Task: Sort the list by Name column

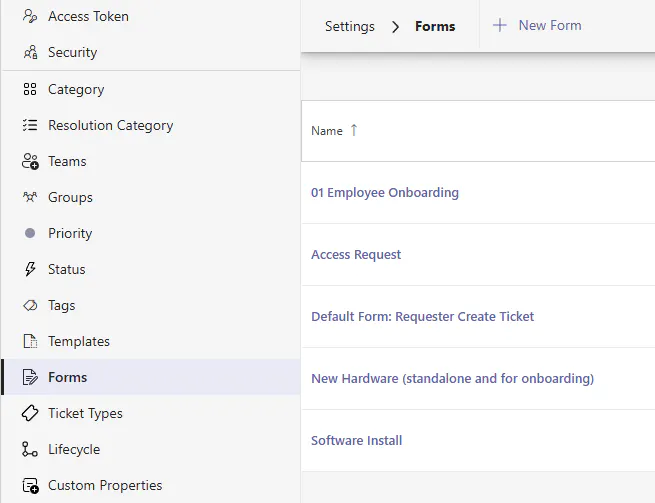Action: (x=327, y=131)
